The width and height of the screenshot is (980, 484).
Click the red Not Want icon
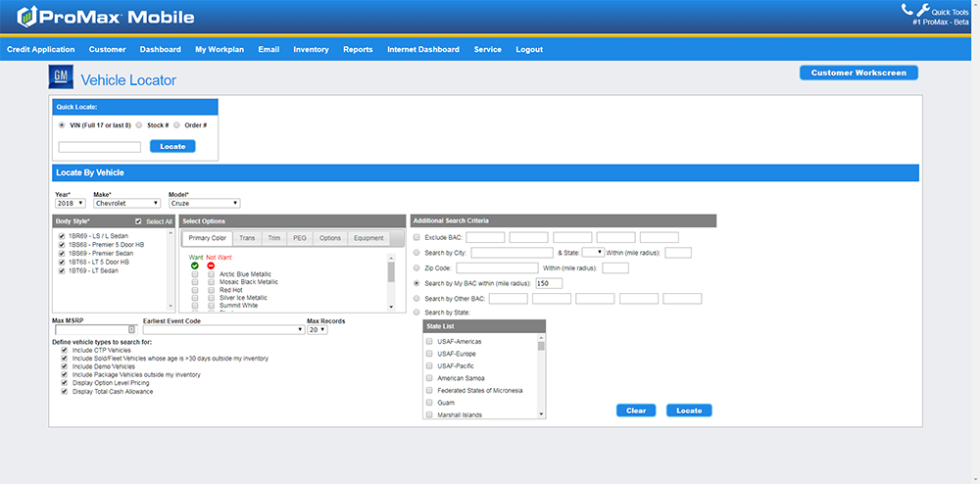tap(211, 266)
